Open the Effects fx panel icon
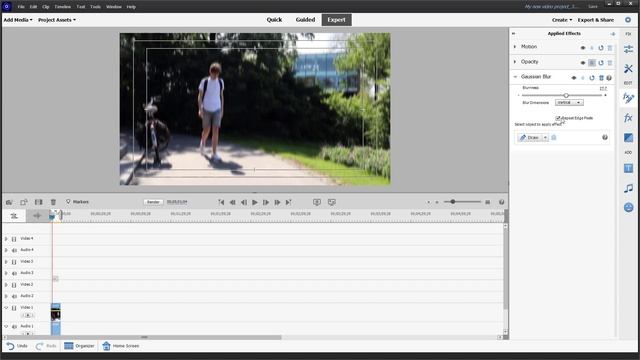Viewport: 640px width, 360px height. (x=628, y=118)
